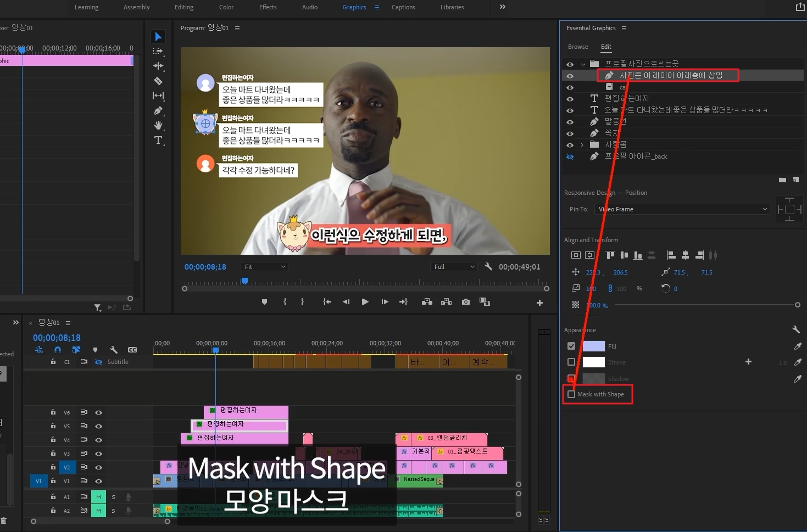Toggle V3 track output eye

pyautogui.click(x=99, y=453)
